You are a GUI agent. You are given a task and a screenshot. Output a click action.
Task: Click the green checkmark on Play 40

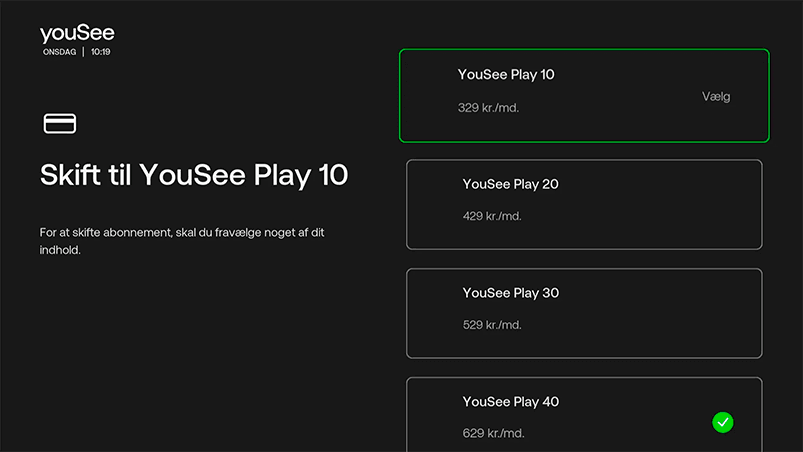pos(722,422)
